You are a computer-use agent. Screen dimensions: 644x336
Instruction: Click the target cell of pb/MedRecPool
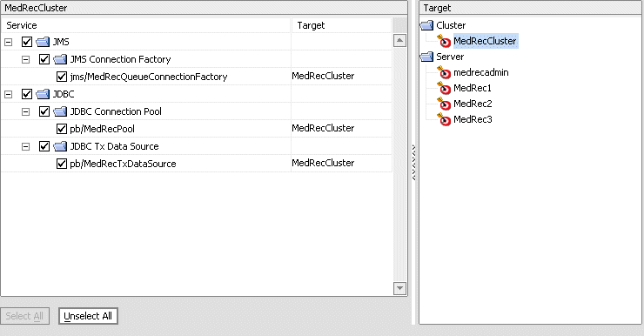pyautogui.click(x=341, y=129)
